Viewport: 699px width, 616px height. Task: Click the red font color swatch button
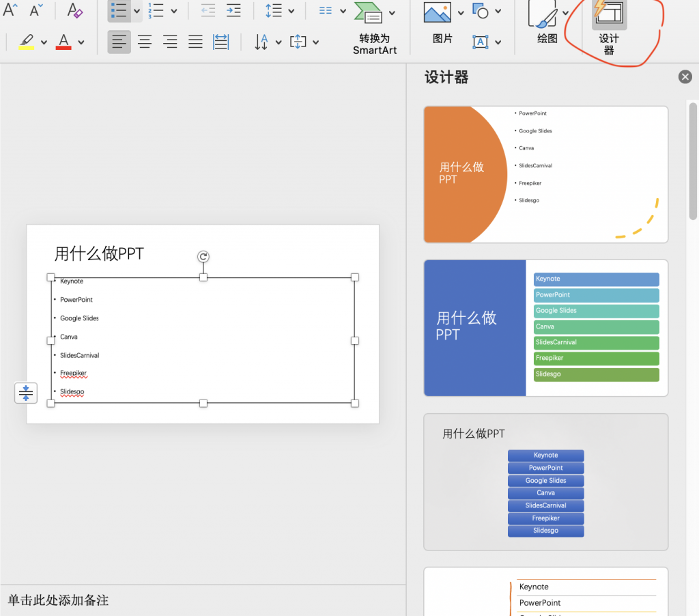[x=63, y=42]
